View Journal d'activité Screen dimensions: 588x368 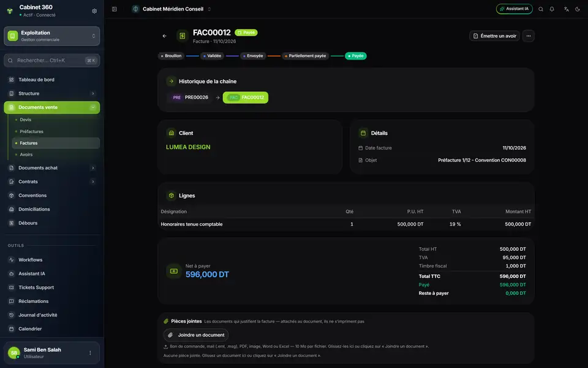point(51,315)
